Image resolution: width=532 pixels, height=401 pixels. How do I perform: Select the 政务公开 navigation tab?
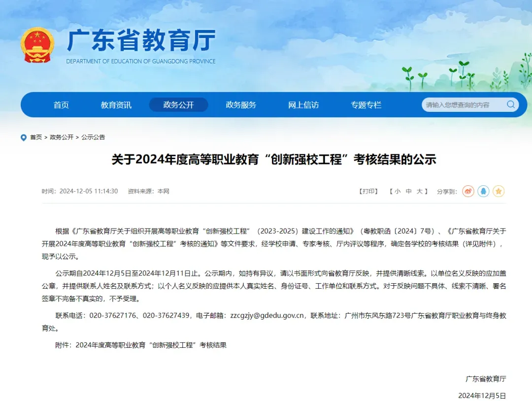(178, 105)
